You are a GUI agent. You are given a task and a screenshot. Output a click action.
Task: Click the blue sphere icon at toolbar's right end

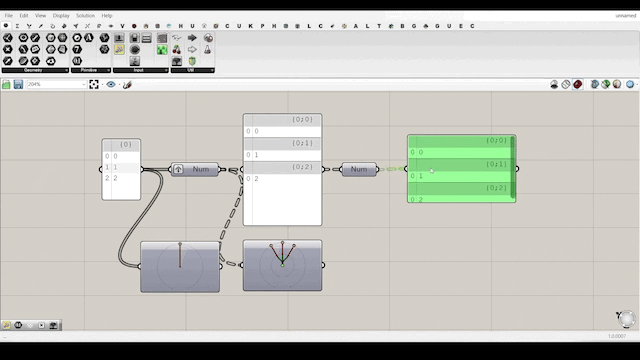(630, 84)
